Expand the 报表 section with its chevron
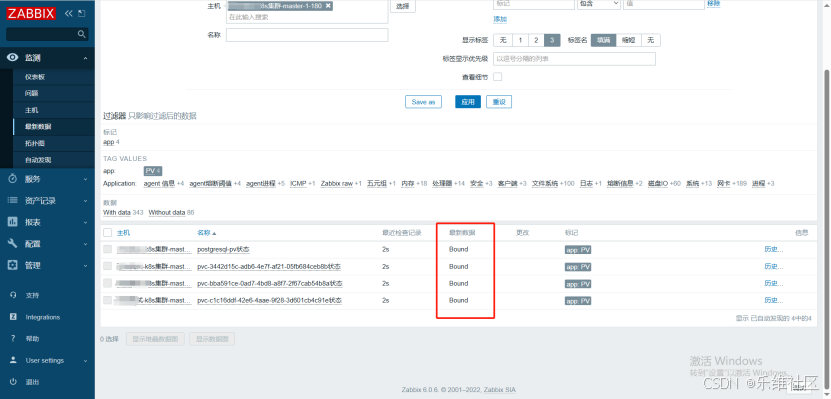 pos(85,222)
